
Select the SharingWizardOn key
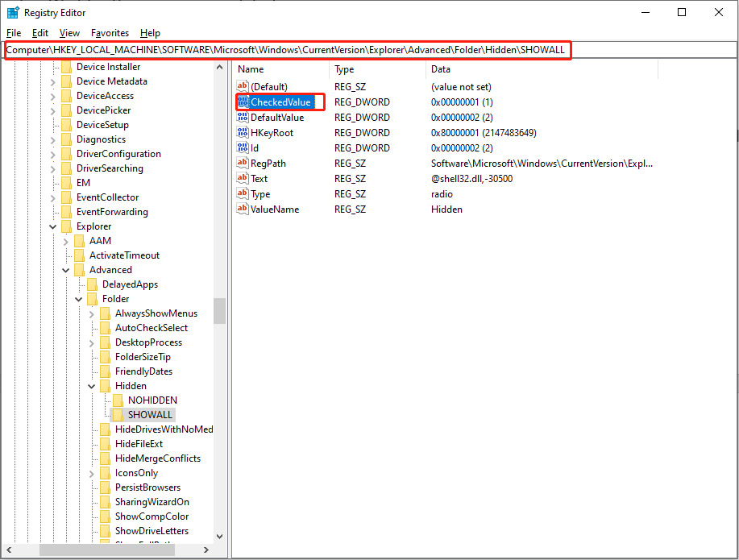152,501
